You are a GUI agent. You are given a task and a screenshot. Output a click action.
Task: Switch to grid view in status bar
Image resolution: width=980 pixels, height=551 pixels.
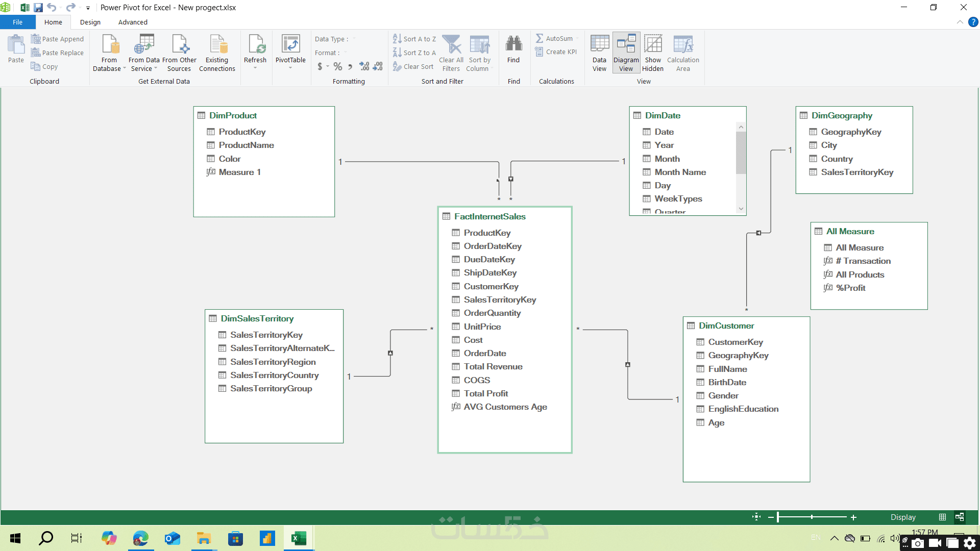(x=942, y=517)
